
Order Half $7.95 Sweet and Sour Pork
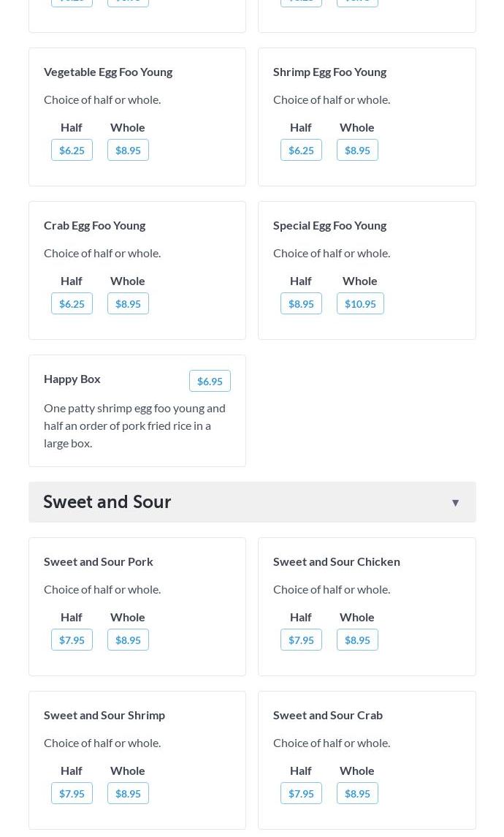tap(72, 640)
